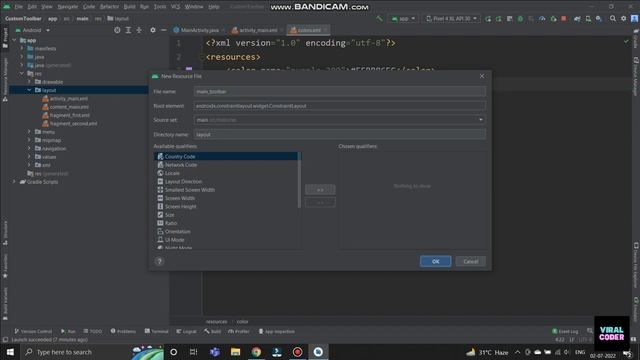Open the Tools menu
640x360 pixels.
pos(160,7)
